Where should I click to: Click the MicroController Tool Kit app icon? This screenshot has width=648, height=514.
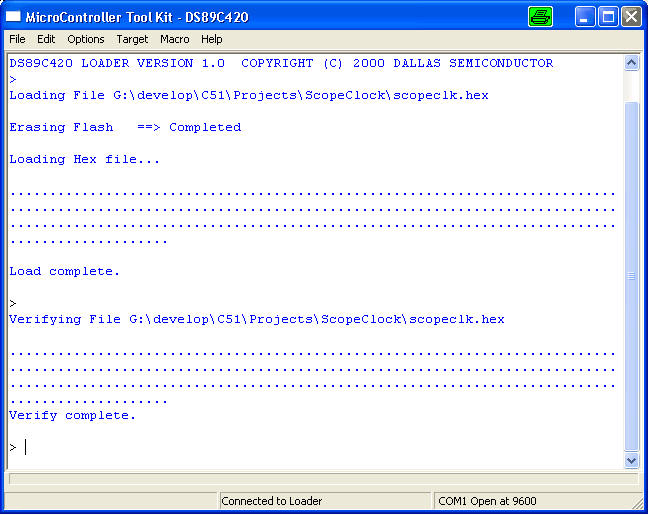(15, 17)
